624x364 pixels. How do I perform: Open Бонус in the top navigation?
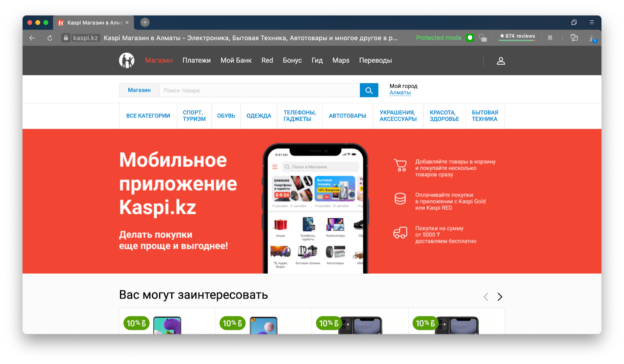pyautogui.click(x=292, y=60)
